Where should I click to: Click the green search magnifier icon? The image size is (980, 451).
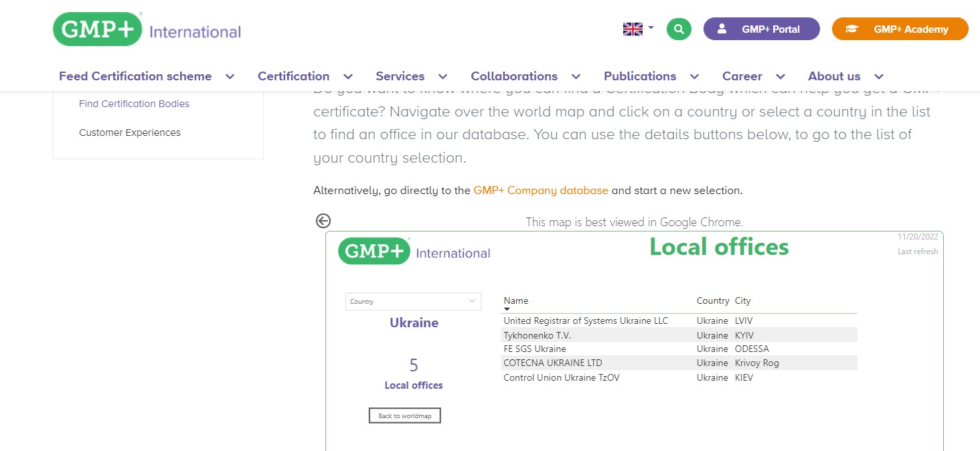click(679, 29)
